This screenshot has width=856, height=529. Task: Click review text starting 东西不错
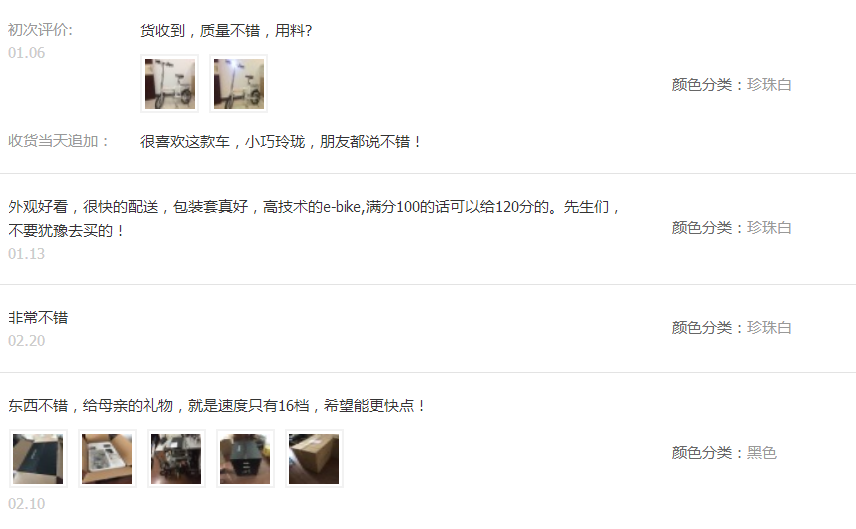coord(217,406)
